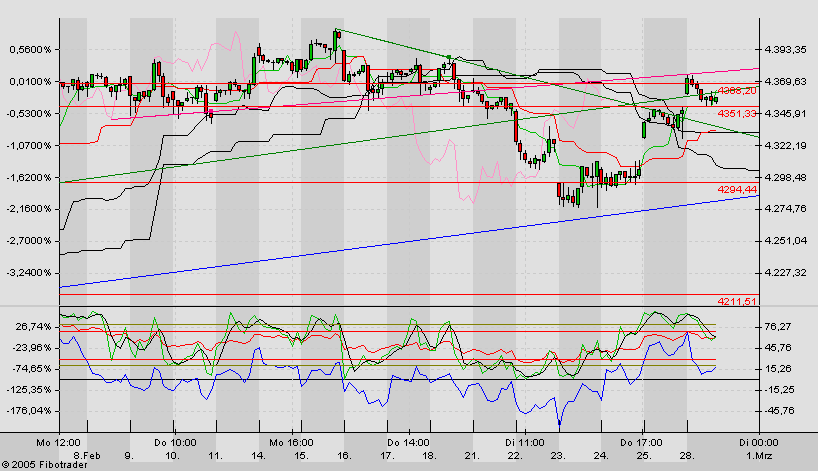818x471 pixels.
Task: Select the -3,2400% left axis value
Action: pyautogui.click(x=29, y=273)
